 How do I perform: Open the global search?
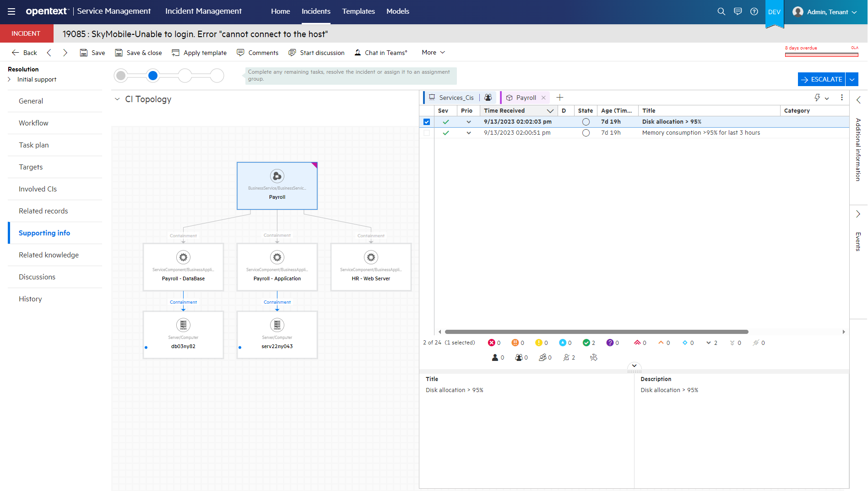click(721, 11)
